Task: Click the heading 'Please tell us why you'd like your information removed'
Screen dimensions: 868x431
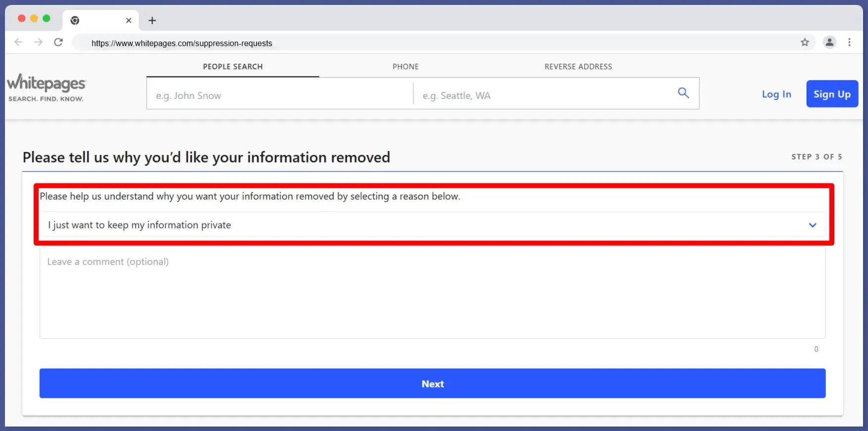Action: point(206,157)
